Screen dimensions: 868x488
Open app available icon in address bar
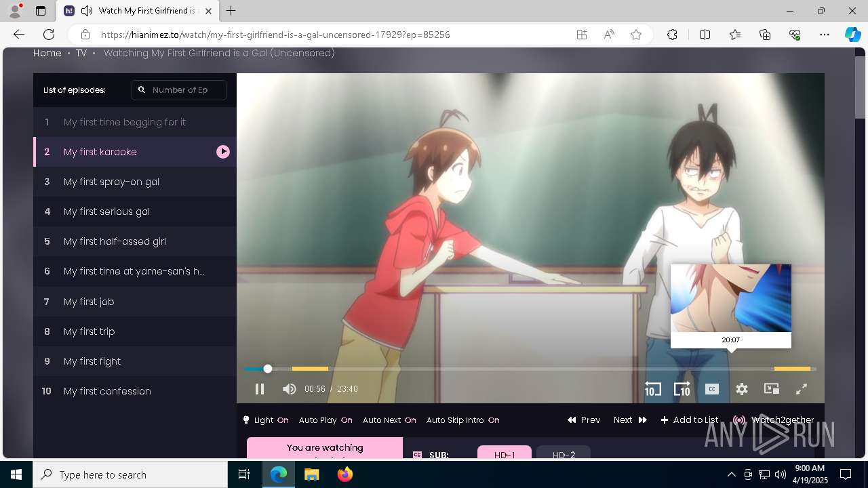(582, 35)
